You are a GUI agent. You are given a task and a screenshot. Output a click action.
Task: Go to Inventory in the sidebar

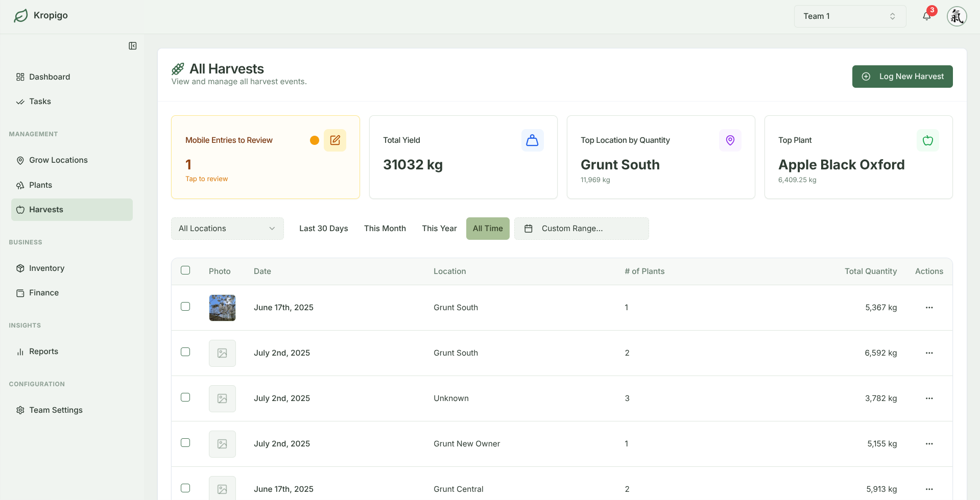(46, 268)
